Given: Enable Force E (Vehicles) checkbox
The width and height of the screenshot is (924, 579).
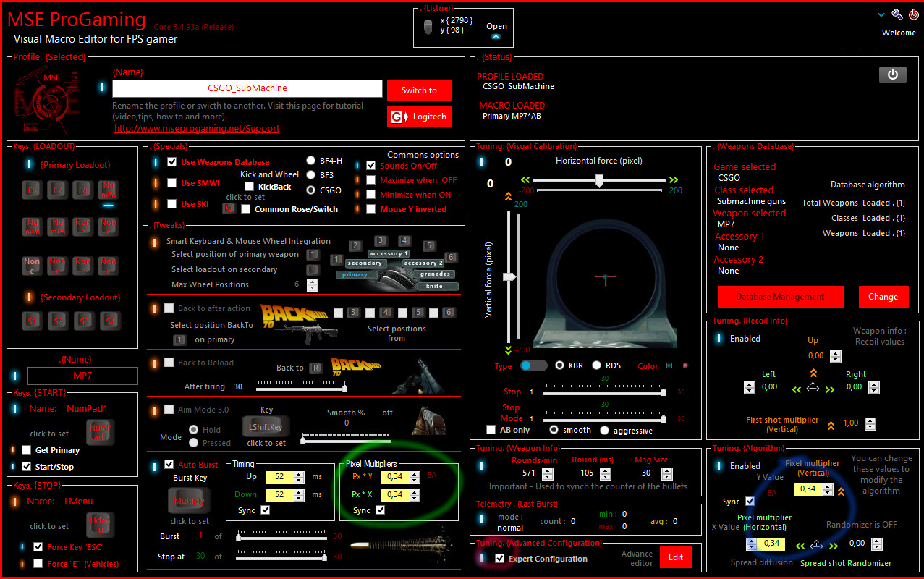Looking at the screenshot, I should [38, 564].
